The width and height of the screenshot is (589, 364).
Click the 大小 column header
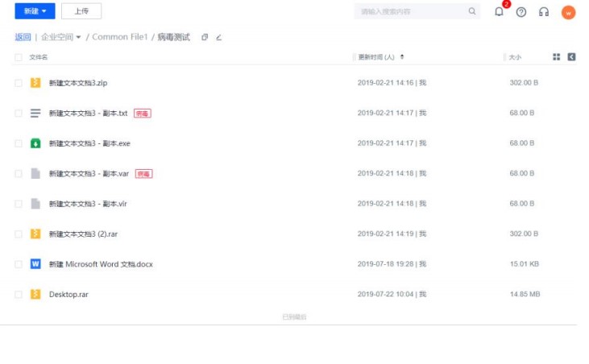tap(515, 57)
